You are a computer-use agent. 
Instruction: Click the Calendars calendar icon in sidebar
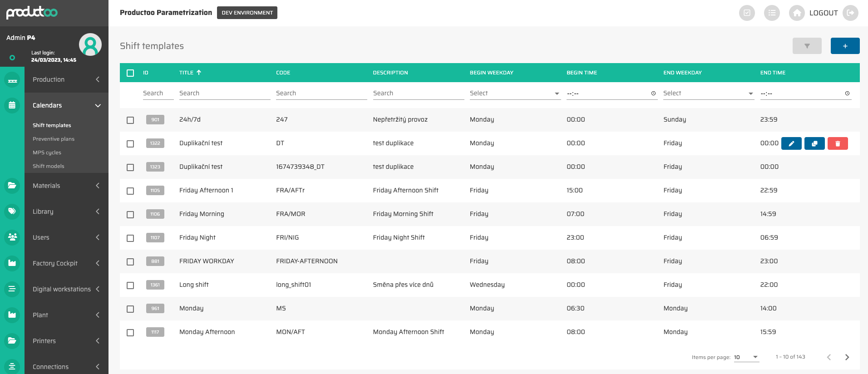(x=12, y=105)
